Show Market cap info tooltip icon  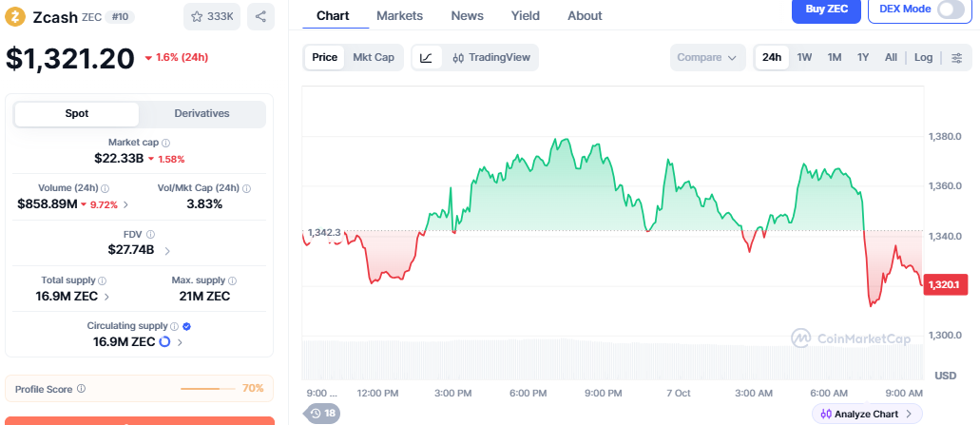point(165,143)
